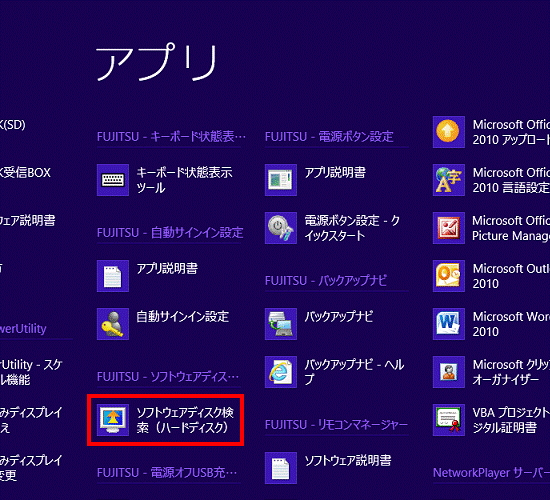This screenshot has width=550, height=500.
Task: Click the 自動サインイン設定 app label
Action: click(182, 317)
